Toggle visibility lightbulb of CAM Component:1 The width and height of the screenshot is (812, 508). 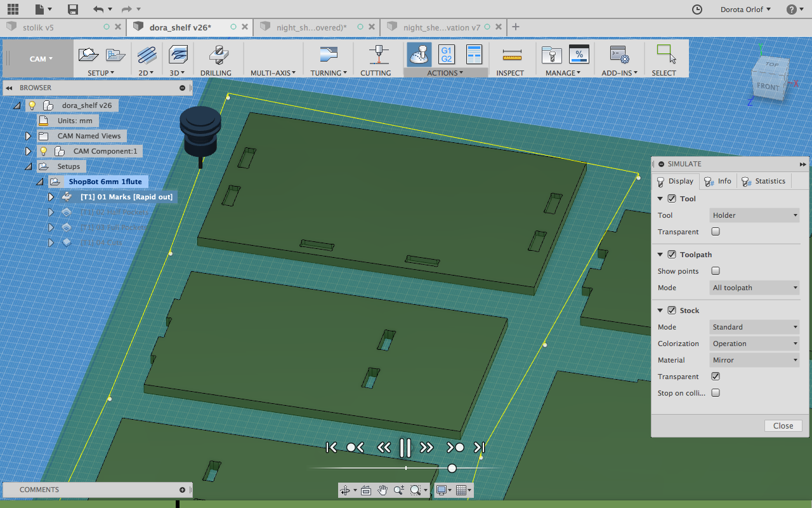(44, 151)
